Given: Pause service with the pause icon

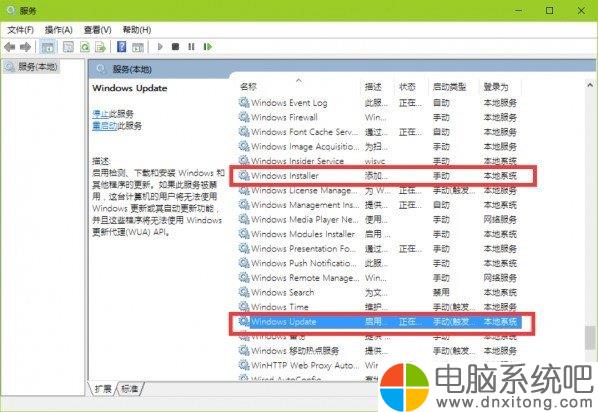Looking at the screenshot, I should (191, 47).
